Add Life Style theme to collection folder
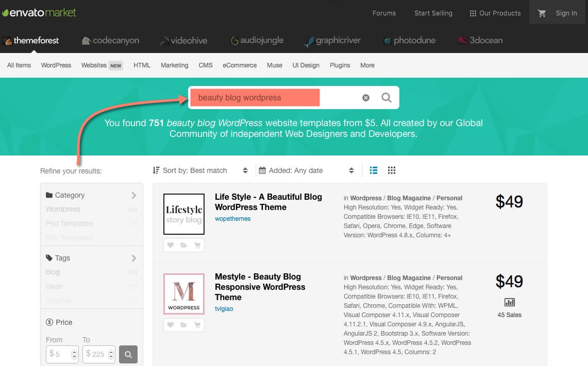The image size is (588, 366). 183,245
